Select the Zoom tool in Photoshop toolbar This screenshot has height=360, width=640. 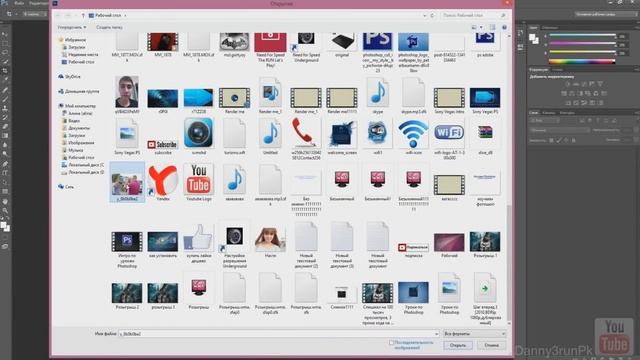tap(5, 211)
